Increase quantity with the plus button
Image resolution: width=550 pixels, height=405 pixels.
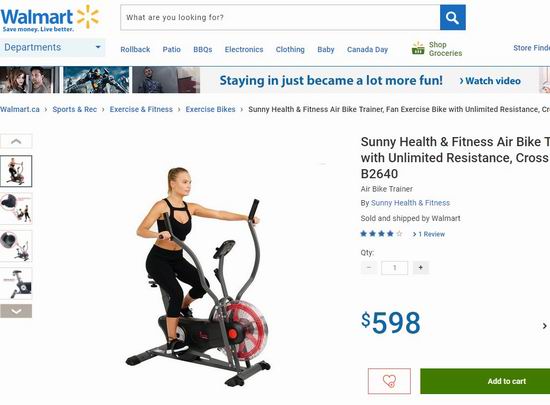(x=420, y=268)
